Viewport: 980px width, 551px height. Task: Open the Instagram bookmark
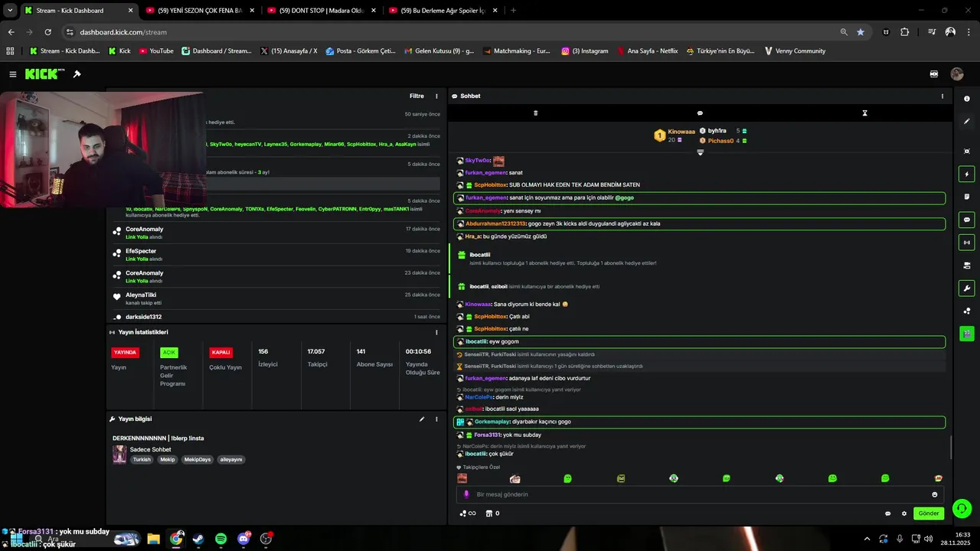click(x=585, y=51)
